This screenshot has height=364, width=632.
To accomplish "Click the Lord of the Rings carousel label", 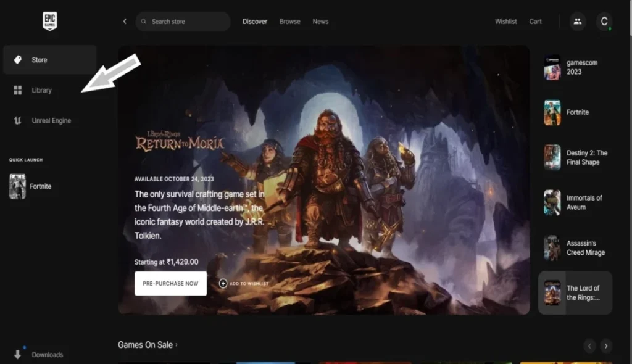I will 583,292.
